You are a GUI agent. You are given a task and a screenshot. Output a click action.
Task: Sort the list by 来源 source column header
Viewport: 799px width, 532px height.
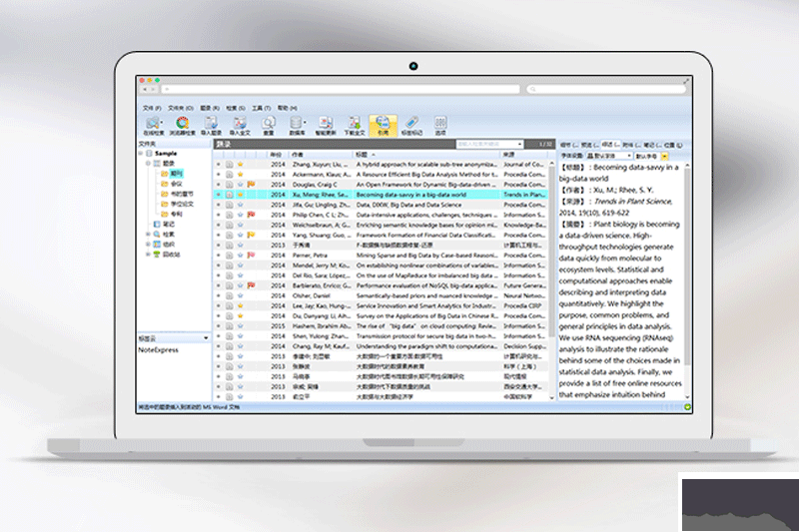click(x=525, y=155)
